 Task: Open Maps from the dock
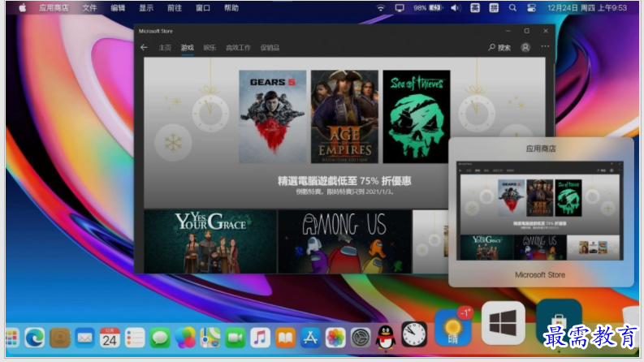click(x=210, y=338)
